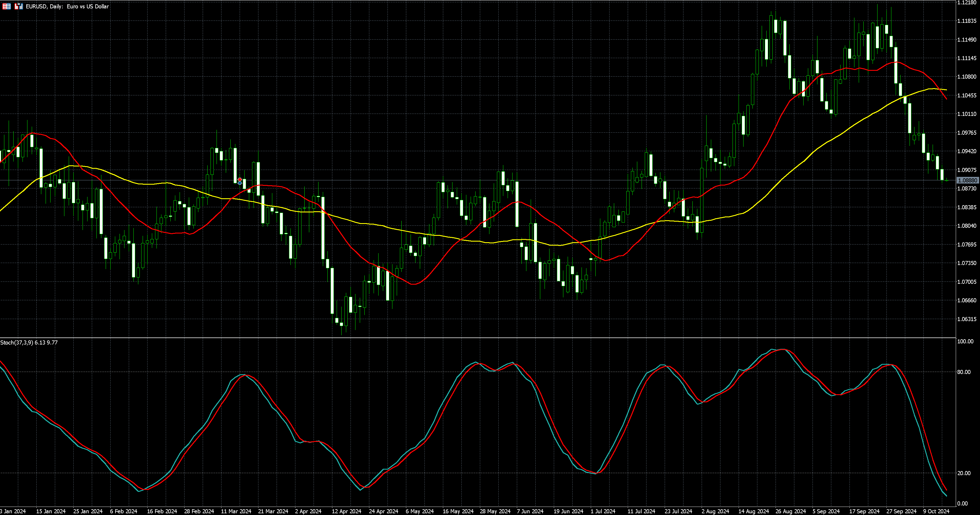Click the 1.06315 price scale label
Screen dimensions: 980x515
coord(967,319)
